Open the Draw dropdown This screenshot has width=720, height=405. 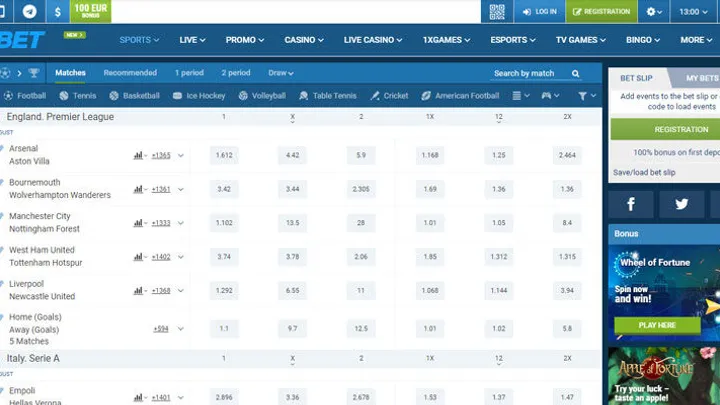tap(281, 73)
